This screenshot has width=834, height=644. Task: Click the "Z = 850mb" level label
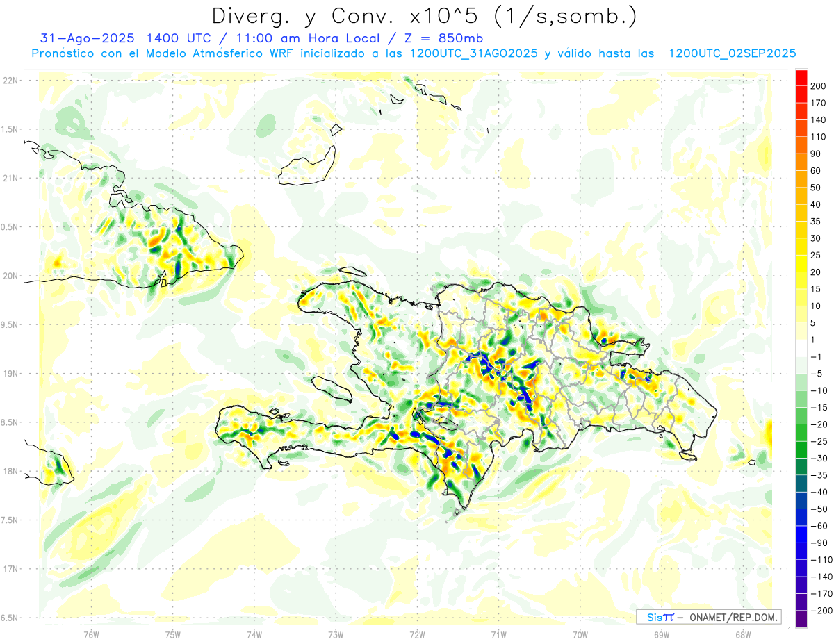[x=443, y=38]
